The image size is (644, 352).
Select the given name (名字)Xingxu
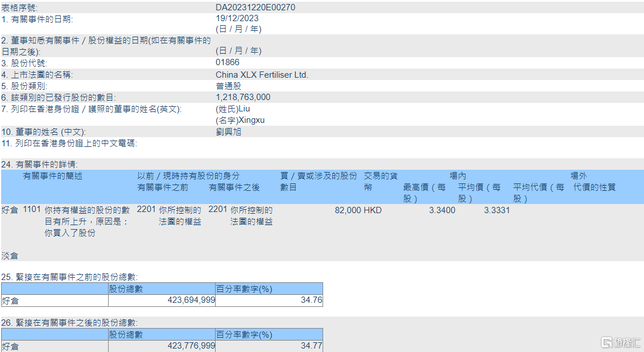pos(240,120)
